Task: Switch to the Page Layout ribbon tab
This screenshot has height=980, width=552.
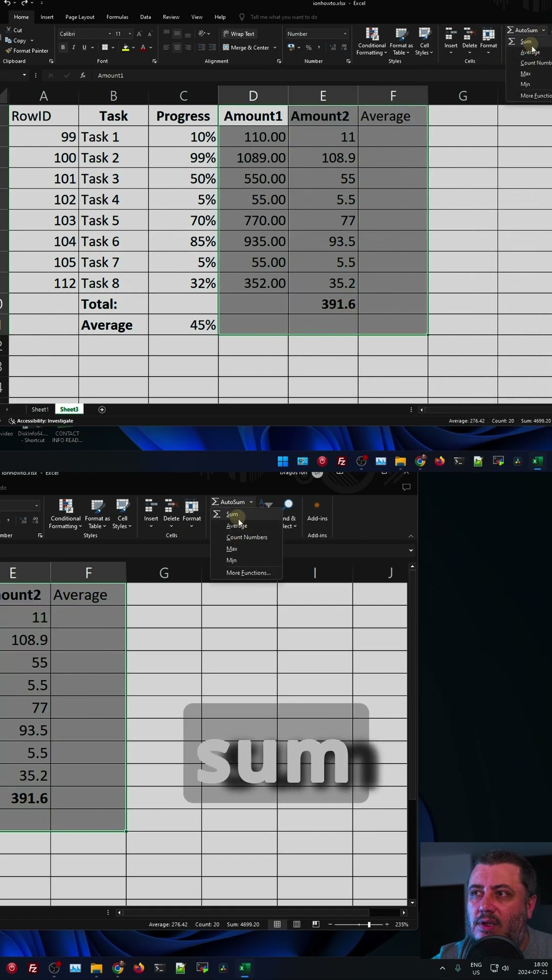Action: coord(80,17)
